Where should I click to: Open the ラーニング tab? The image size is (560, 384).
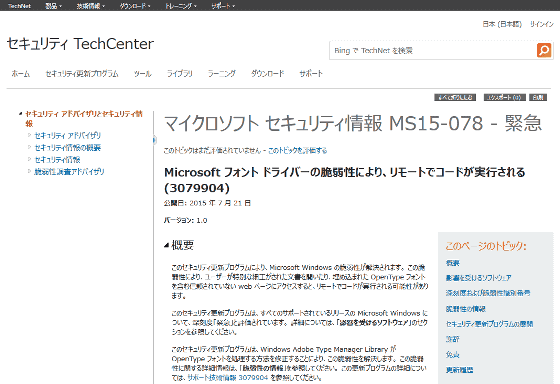[x=221, y=74]
